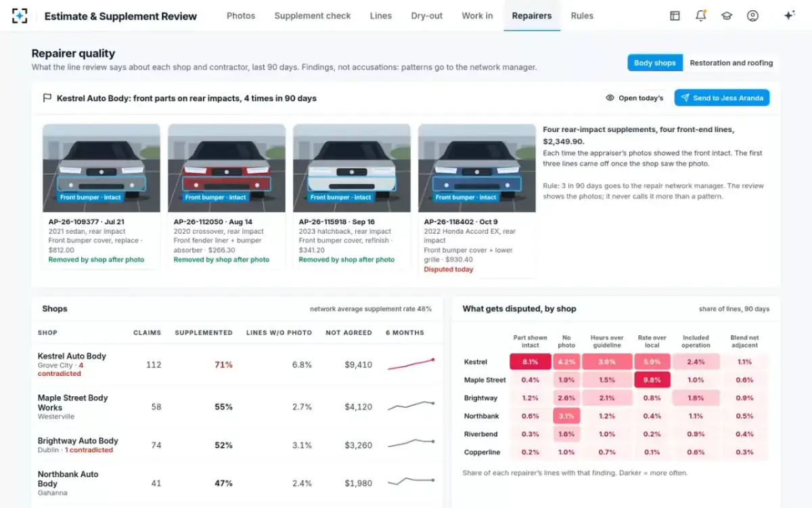
Task: Open the Dry-out tab
Action: [x=427, y=16]
